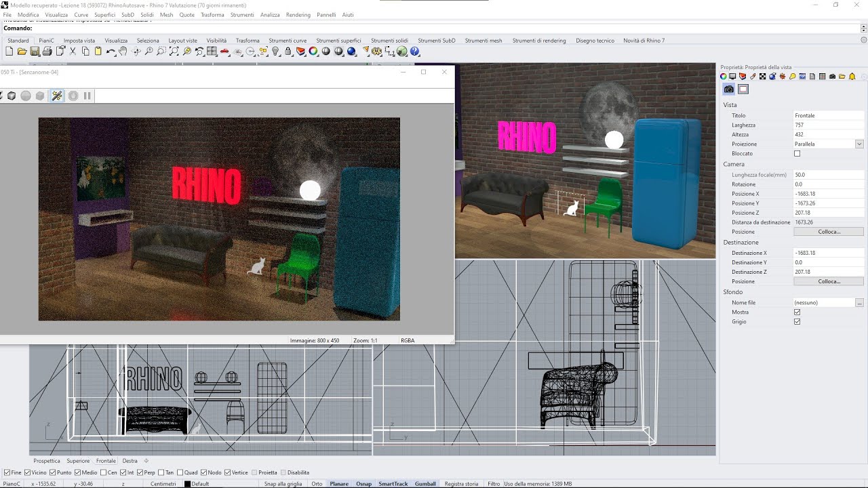Select the viewport frame icon beside camera
This screenshot has height=488, width=868.
(x=743, y=89)
